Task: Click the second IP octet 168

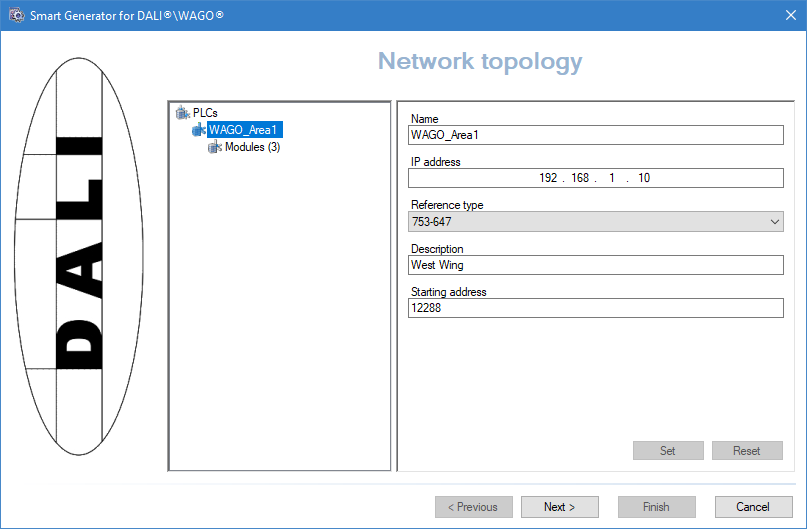Action: click(x=580, y=178)
